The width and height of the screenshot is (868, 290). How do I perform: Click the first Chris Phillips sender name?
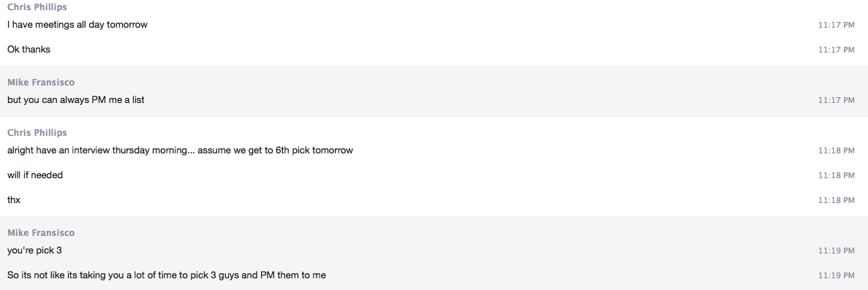click(37, 7)
